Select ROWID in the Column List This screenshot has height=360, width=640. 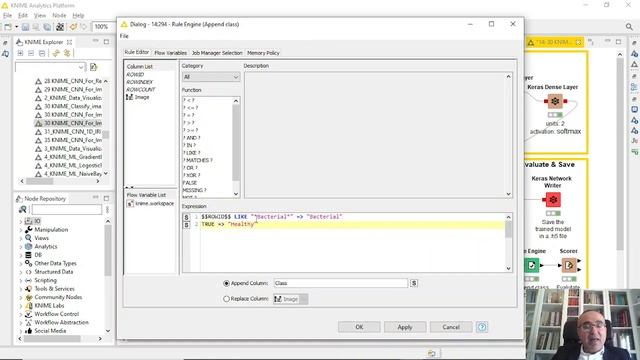(135, 75)
